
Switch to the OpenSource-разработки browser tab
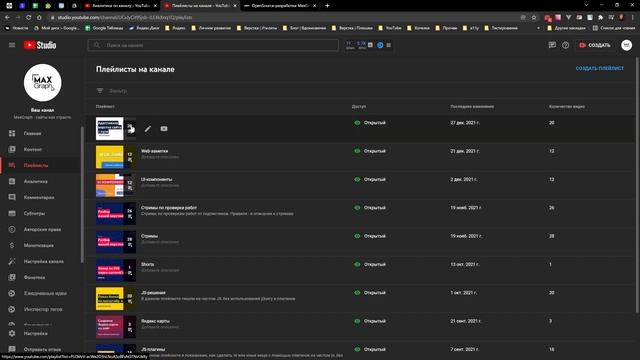pyautogui.click(x=280, y=6)
